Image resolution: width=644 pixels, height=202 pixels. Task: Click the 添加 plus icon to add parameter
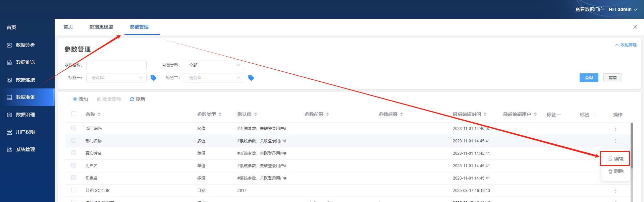click(75, 99)
